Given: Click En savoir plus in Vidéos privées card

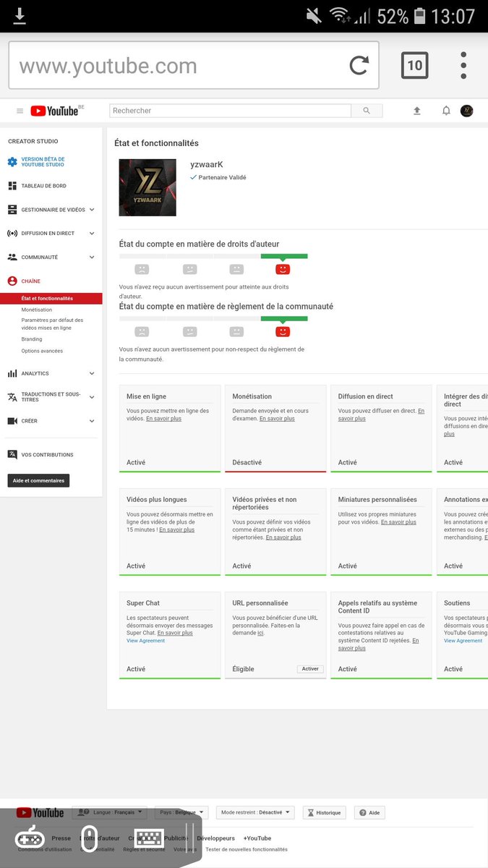Looking at the screenshot, I should (x=283, y=537).
